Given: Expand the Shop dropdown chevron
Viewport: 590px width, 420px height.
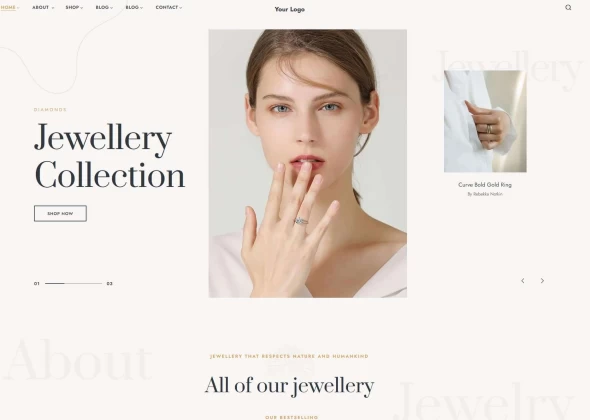Looking at the screenshot, I should pyautogui.click(x=82, y=8).
